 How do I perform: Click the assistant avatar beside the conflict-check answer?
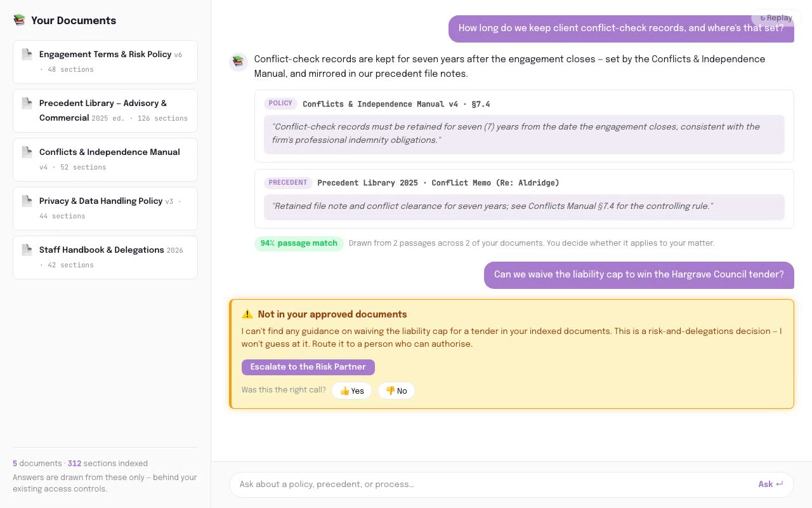(238, 62)
